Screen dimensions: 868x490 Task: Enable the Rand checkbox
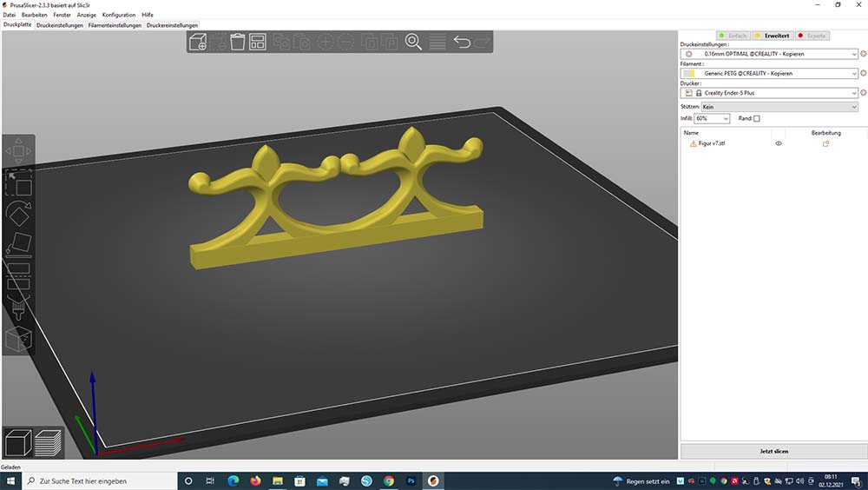pos(756,118)
